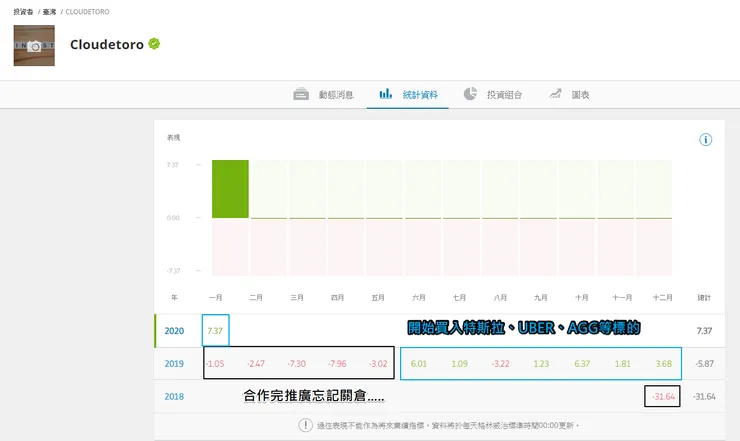Screen dimensions: 740x441
Task: Click the feed icon beside 動態消息
Action: (301, 94)
